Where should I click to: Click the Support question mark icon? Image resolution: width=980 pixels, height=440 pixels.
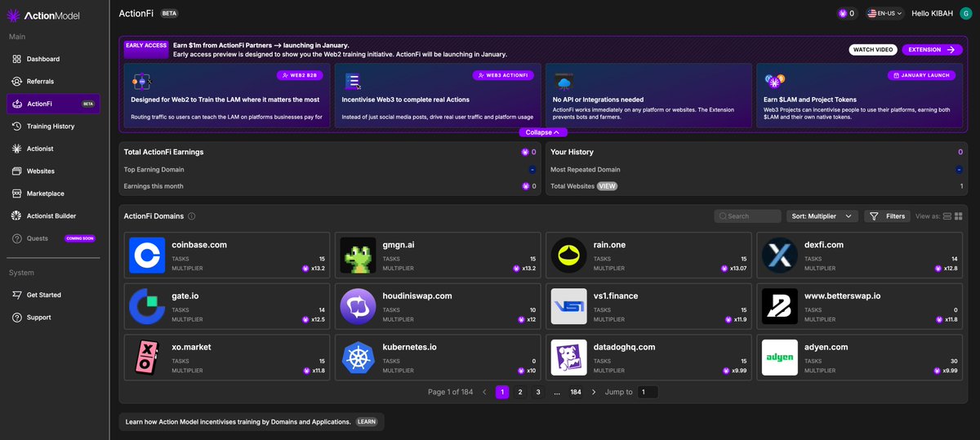point(16,318)
